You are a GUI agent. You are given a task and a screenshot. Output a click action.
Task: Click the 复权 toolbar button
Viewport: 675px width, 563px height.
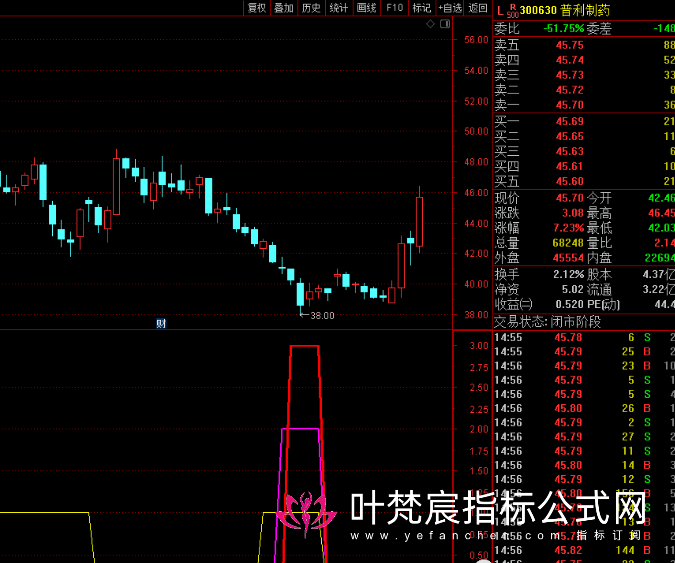coord(256,8)
